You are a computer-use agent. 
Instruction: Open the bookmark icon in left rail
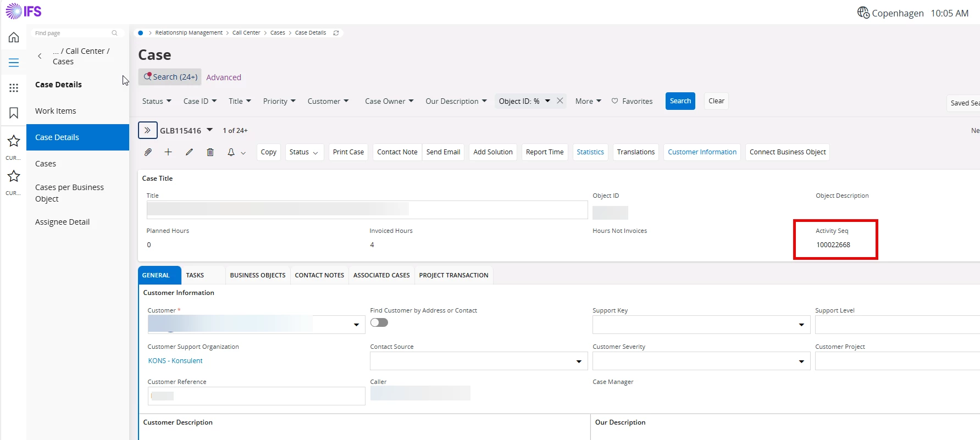[x=14, y=113]
